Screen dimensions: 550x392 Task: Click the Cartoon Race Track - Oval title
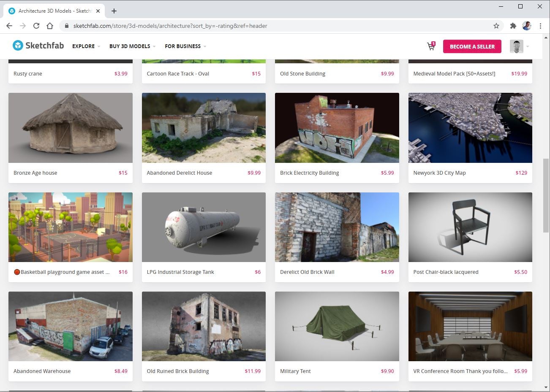[178, 73]
